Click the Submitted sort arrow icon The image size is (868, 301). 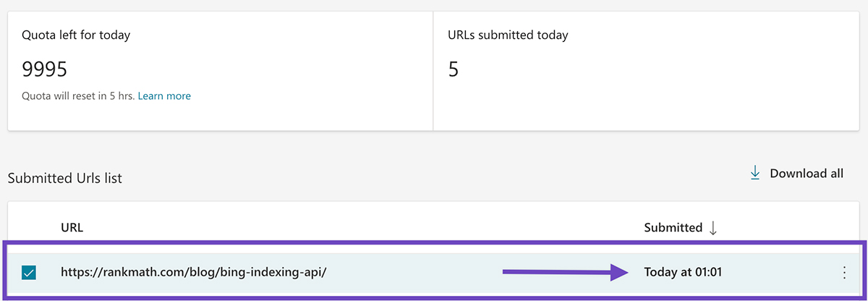[x=713, y=228]
